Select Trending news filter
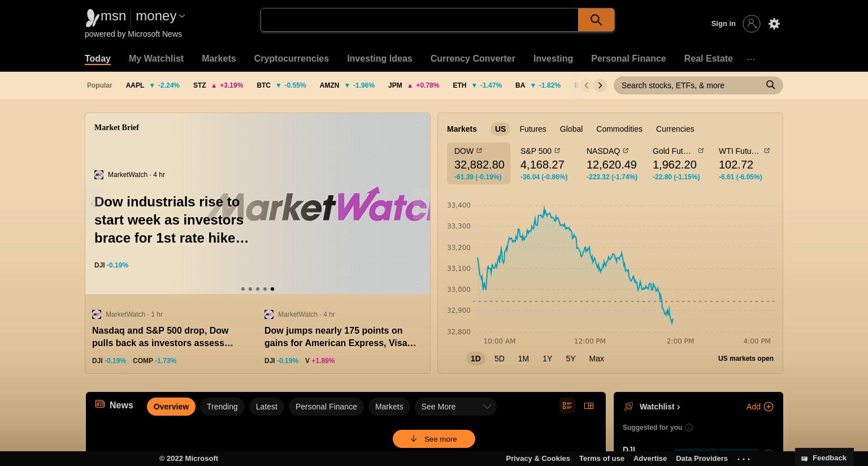Screen dimensions: 868x466 [x=222, y=407]
